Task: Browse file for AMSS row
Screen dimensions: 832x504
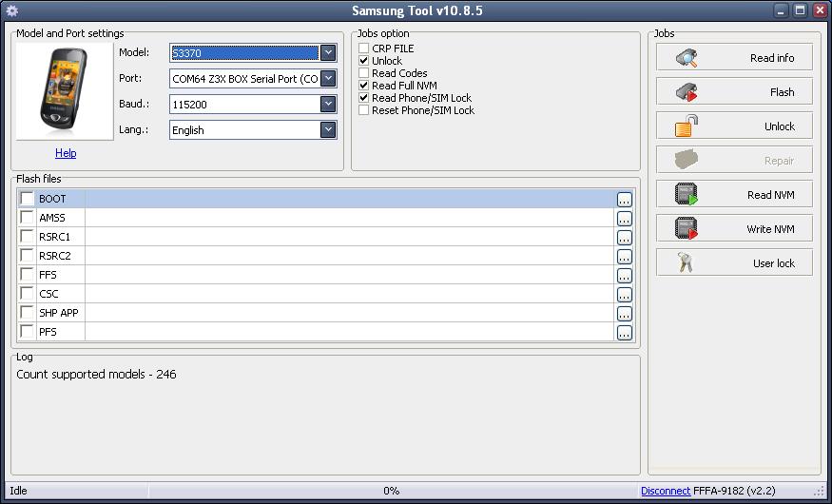Action: [625, 219]
